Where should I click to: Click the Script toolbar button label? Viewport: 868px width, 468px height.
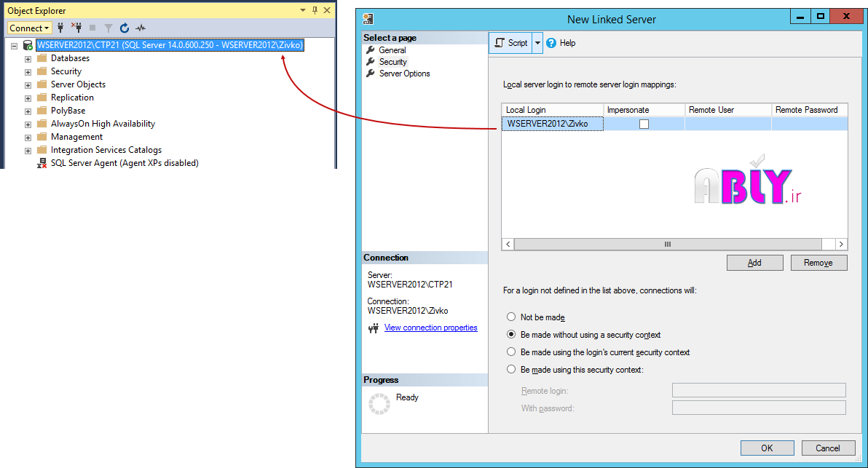518,43
